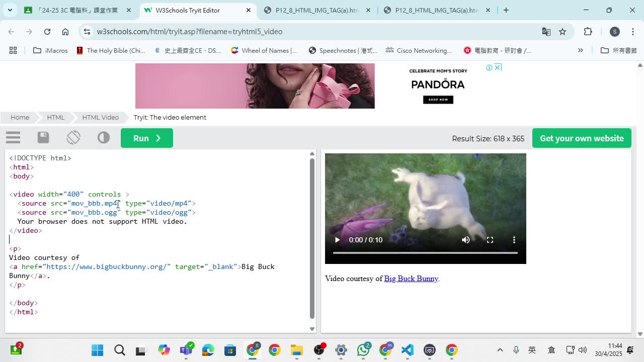Open the W3Schools hamburger menu icon
Image resolution: width=644 pixels, height=362 pixels.
[x=13, y=138]
